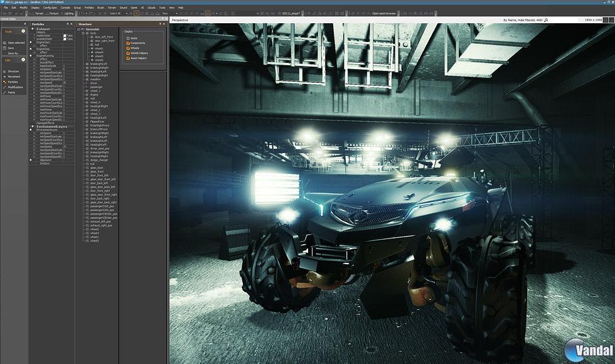This screenshot has height=364, width=615.
Task: Open the Help menu
Action: pyautogui.click(x=181, y=8)
